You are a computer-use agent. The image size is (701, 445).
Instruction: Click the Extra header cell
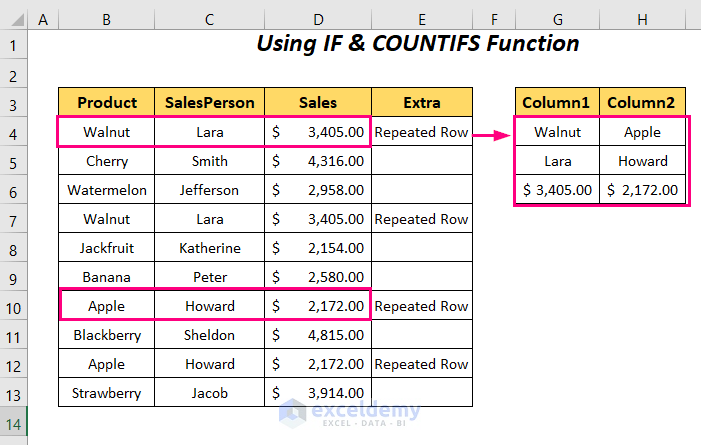422,103
